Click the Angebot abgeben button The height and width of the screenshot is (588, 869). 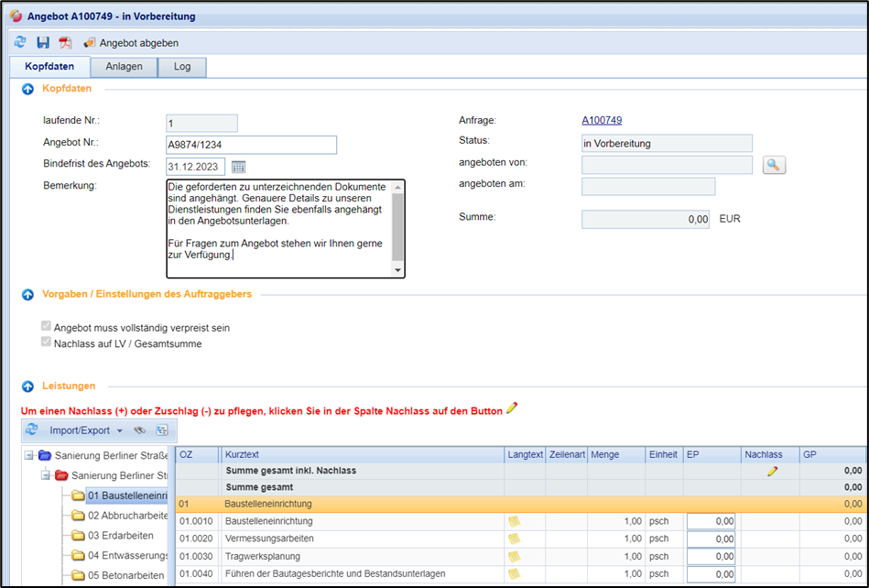click(x=131, y=43)
